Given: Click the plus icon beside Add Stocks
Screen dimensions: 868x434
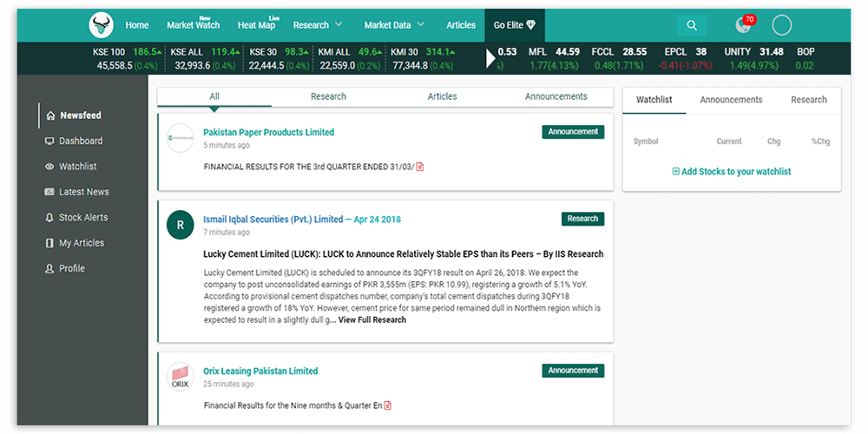Looking at the screenshot, I should click(x=676, y=172).
